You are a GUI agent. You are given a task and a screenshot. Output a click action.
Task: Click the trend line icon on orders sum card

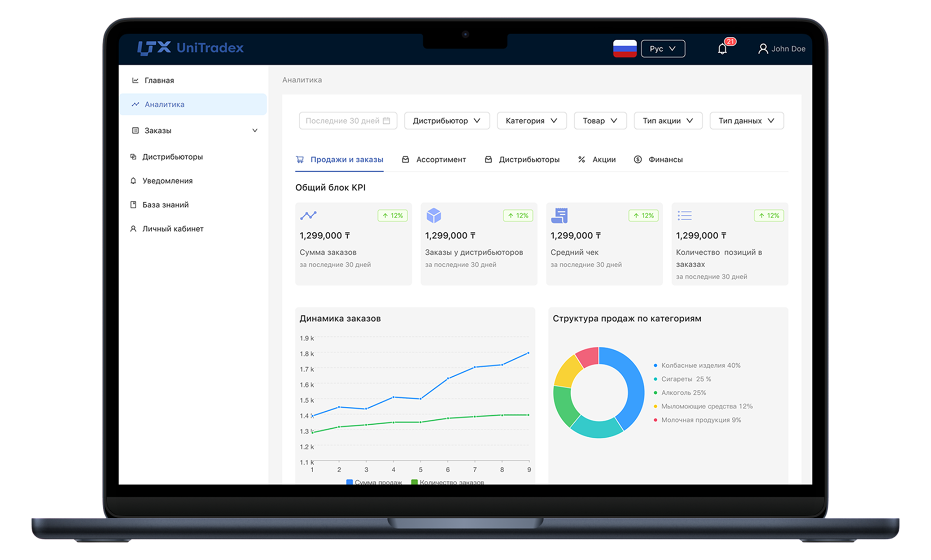(x=308, y=215)
